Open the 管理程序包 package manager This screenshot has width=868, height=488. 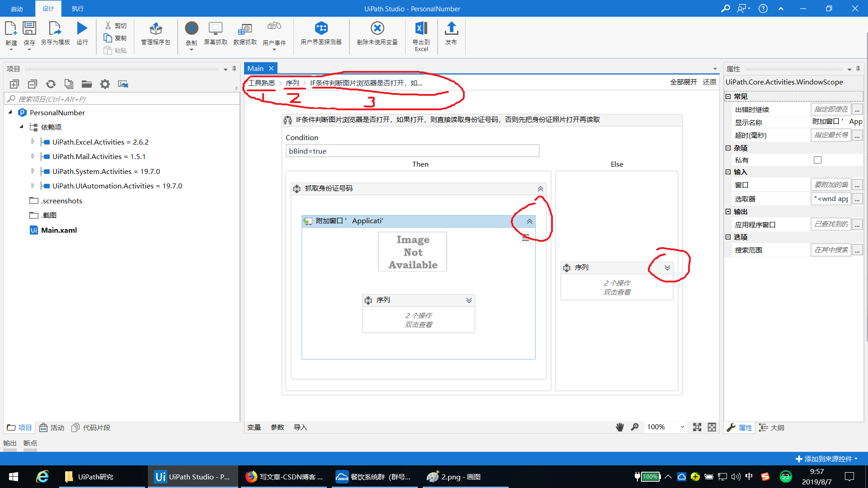coord(156,34)
